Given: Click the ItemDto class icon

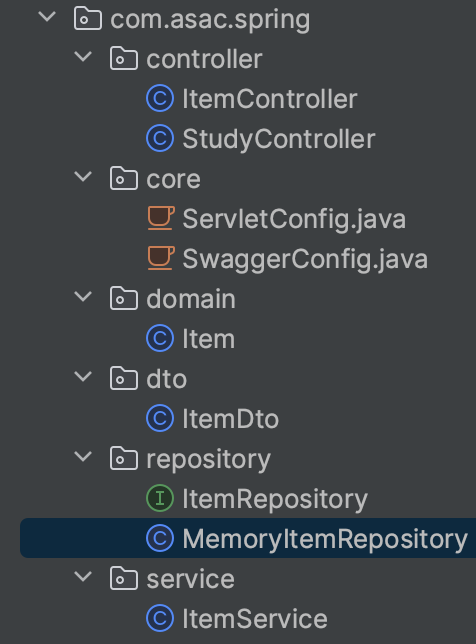Looking at the screenshot, I should 160,419.
